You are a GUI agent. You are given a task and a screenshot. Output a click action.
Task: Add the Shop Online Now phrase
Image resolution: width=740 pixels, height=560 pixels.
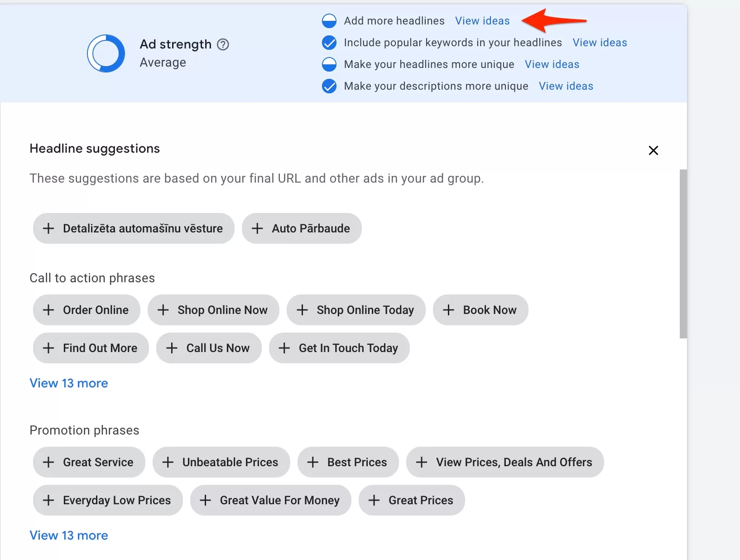(x=213, y=310)
